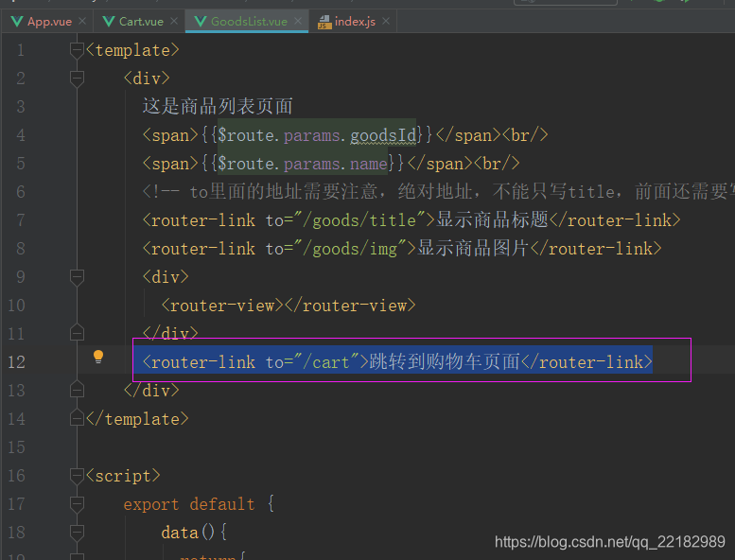Click goodsId in the span expression
735x560 pixels.
click(383, 135)
